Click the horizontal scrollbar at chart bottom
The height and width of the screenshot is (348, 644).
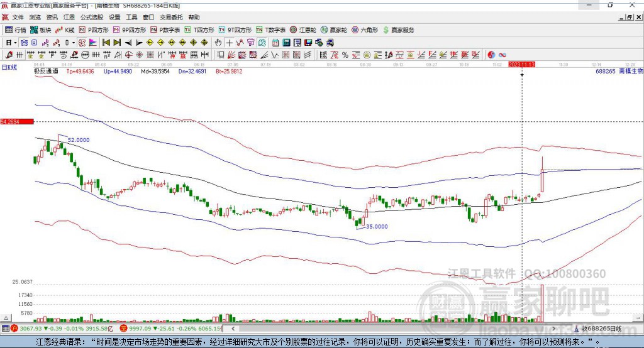[394, 329]
